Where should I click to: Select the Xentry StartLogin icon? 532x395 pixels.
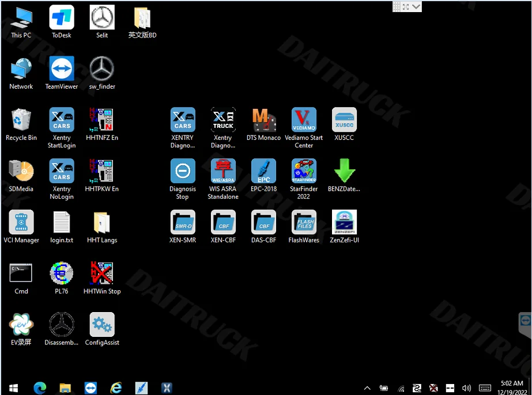(62, 128)
